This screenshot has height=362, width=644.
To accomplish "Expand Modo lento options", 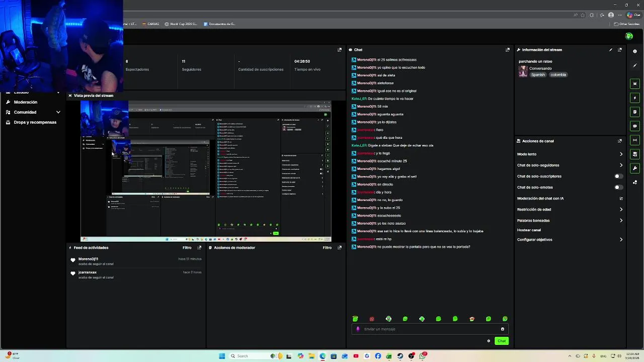I will click(x=621, y=154).
